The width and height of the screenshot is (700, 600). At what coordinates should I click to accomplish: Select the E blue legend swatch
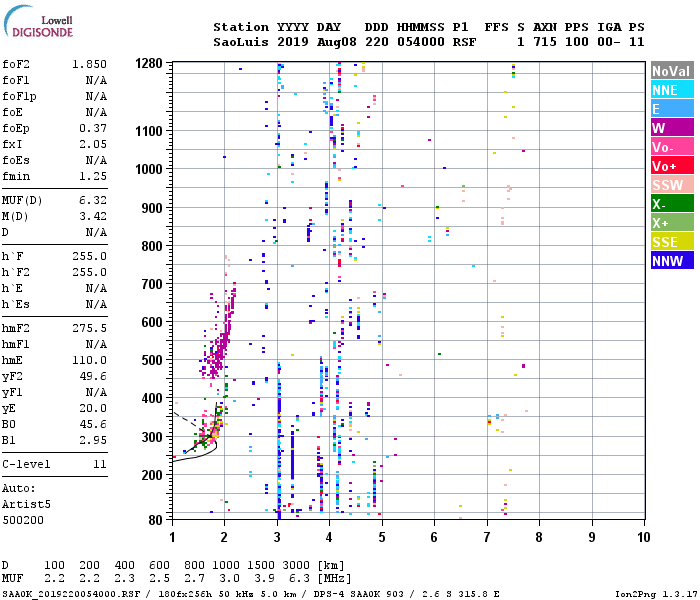point(672,109)
